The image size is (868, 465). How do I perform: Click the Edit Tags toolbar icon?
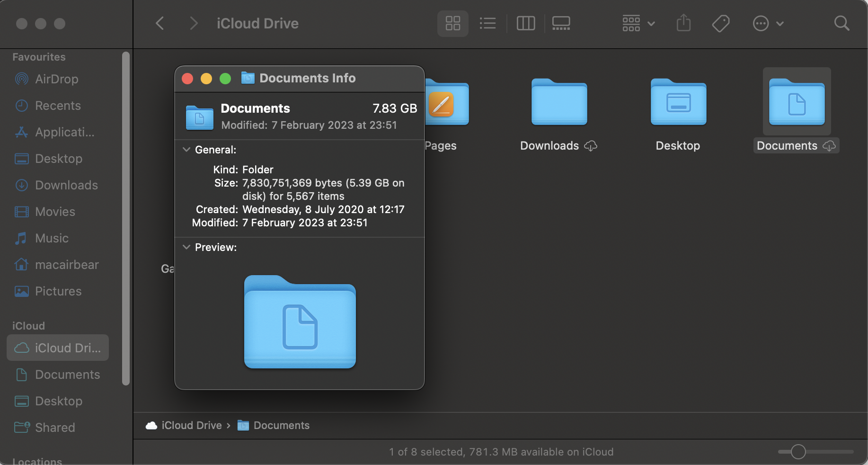[x=721, y=23]
